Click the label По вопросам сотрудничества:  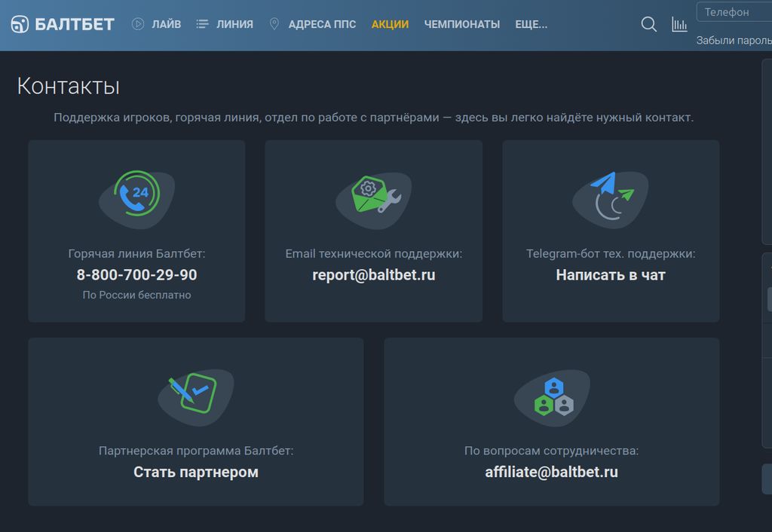551,451
